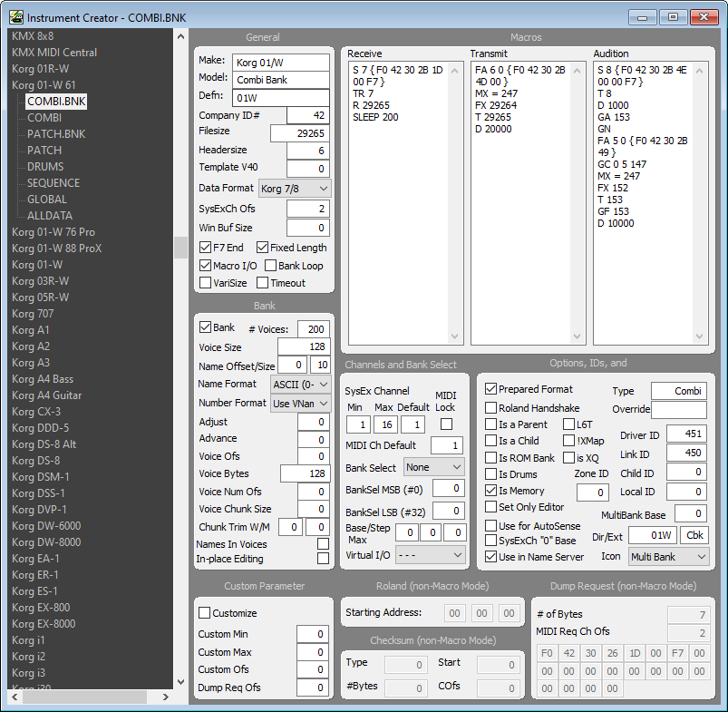728x712 pixels.
Task: Select Korg 01-W 76 Pro in list
Action: tap(53, 232)
